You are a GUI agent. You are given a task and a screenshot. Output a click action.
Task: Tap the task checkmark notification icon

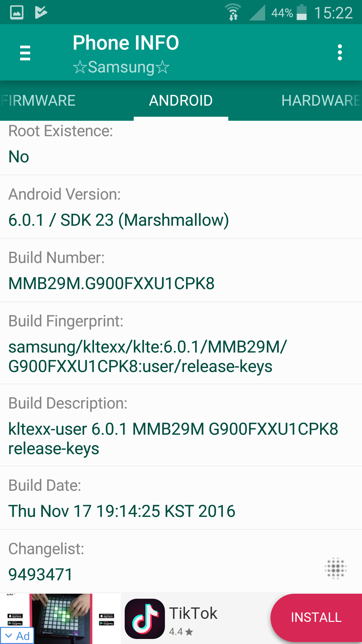pyautogui.click(x=41, y=13)
